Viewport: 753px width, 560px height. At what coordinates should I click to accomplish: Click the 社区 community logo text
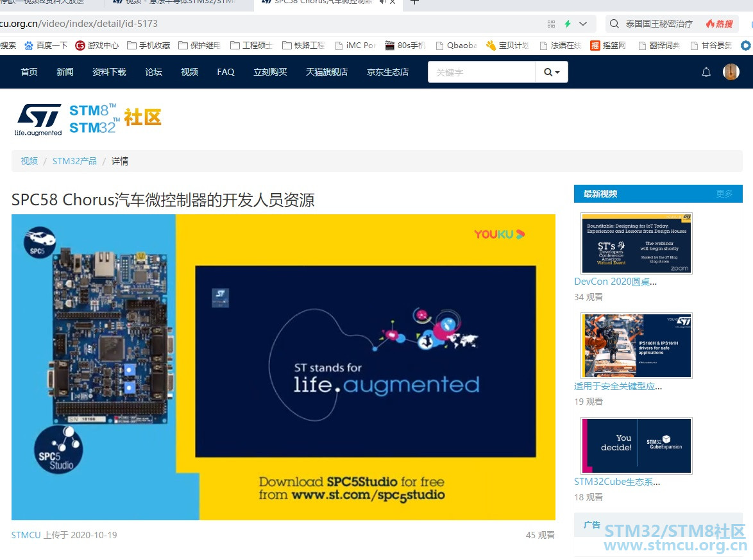(x=142, y=117)
